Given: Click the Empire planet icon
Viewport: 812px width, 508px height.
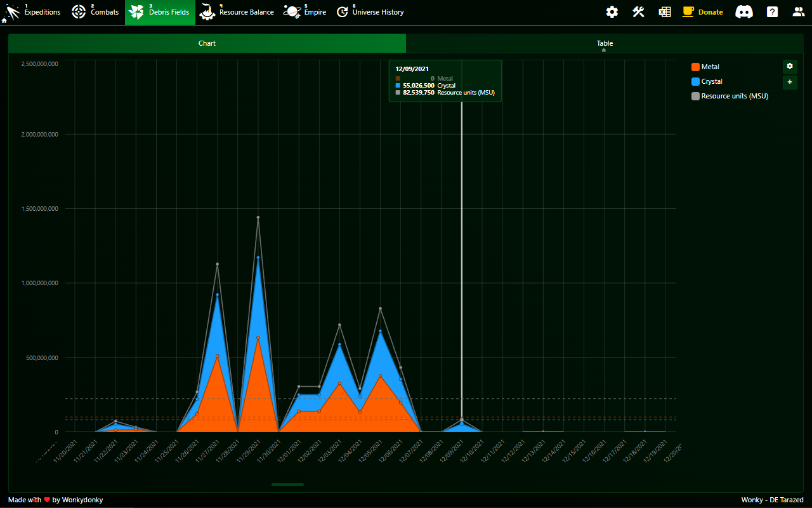Looking at the screenshot, I should [x=292, y=11].
